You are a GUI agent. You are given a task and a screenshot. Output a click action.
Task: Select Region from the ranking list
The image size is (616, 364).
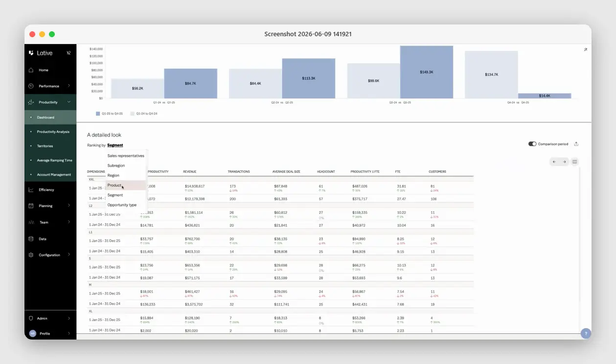(126, 175)
